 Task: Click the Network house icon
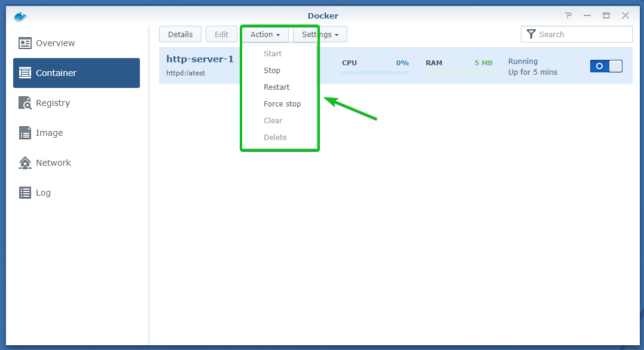(x=25, y=163)
